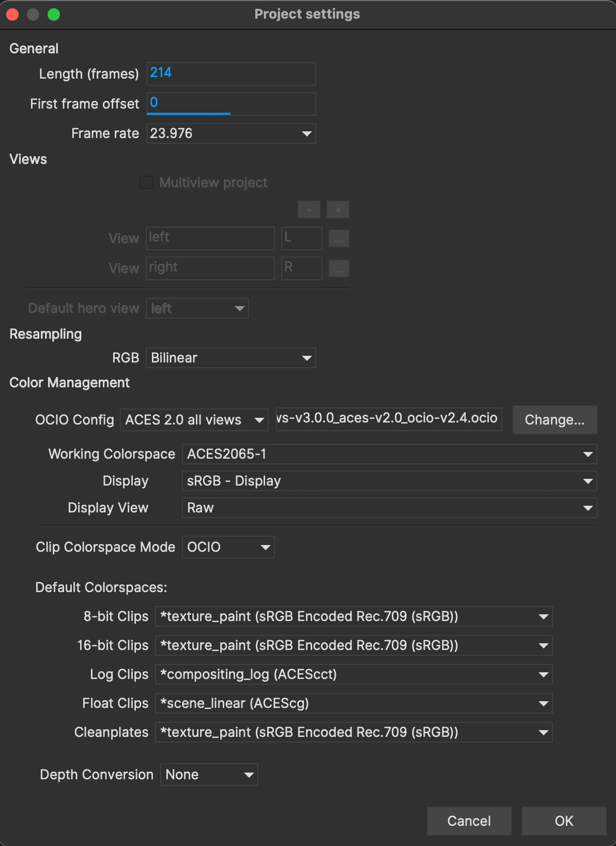
Task: Enable the Multiview project checkbox
Action: tap(146, 183)
